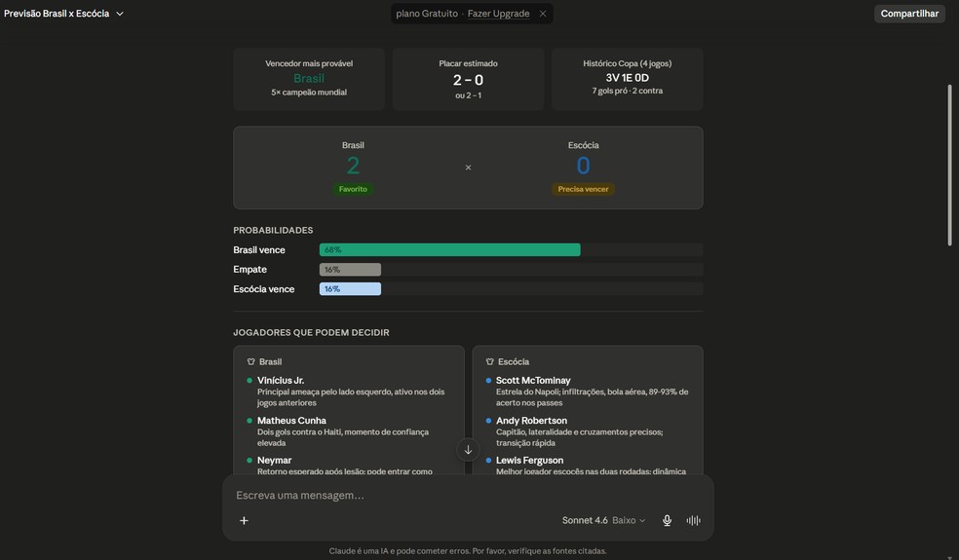This screenshot has height=560, width=959.
Task: Click the Escócia vence 16% blue bar
Action: [x=350, y=289]
